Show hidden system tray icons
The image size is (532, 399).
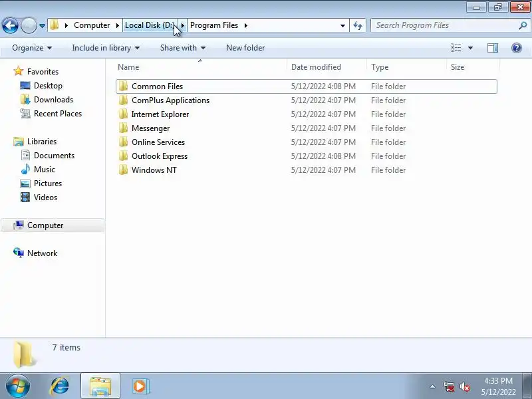(x=433, y=386)
